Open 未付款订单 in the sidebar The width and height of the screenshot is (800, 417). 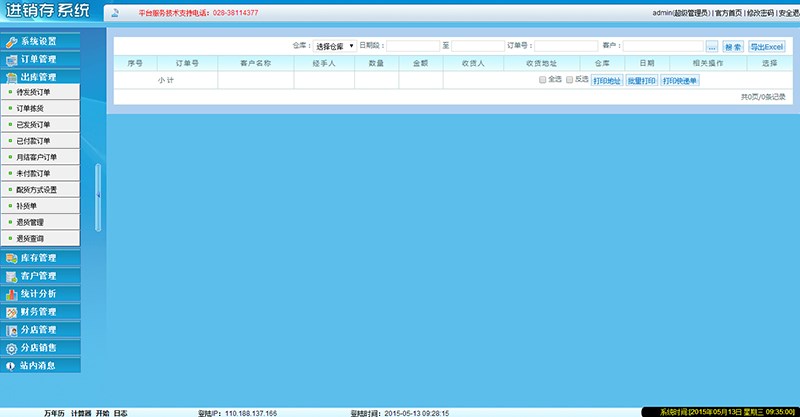point(40,174)
